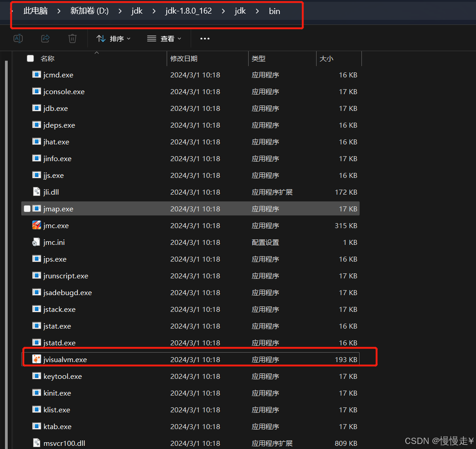Open the 查看 view dropdown
The height and width of the screenshot is (449, 476).
(x=164, y=38)
